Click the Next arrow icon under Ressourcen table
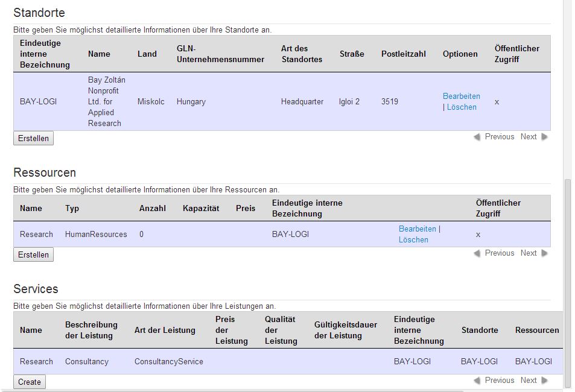Viewport: 575px width, 392px height. pyautogui.click(x=545, y=253)
